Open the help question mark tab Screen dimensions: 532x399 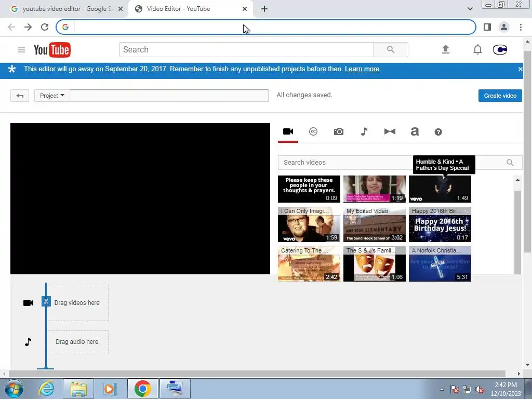click(x=438, y=132)
